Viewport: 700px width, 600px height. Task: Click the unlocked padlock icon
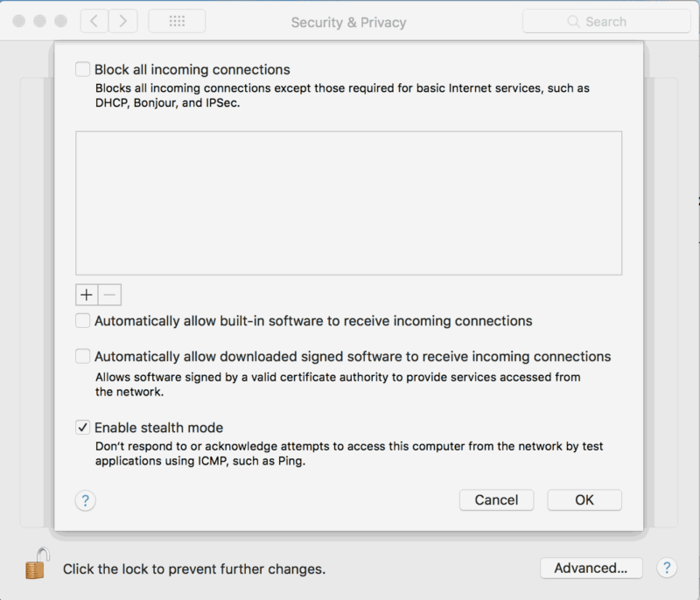tap(37, 563)
